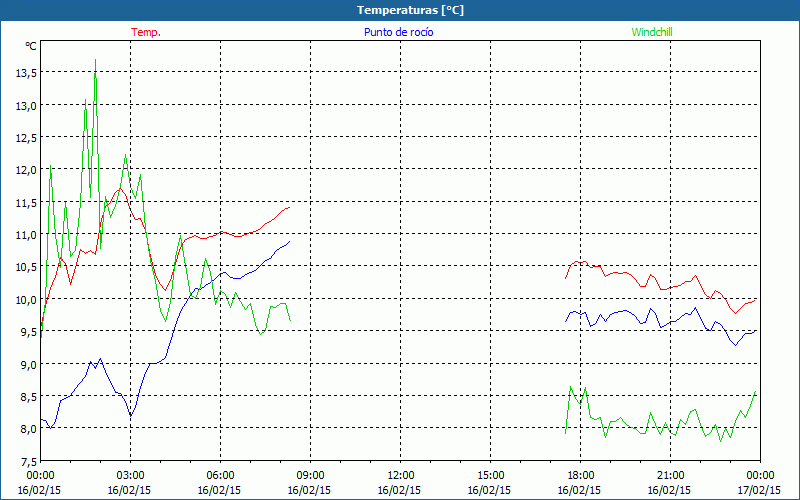
Task: Click the 17/02/15 date label
Action: pyautogui.click(x=759, y=490)
